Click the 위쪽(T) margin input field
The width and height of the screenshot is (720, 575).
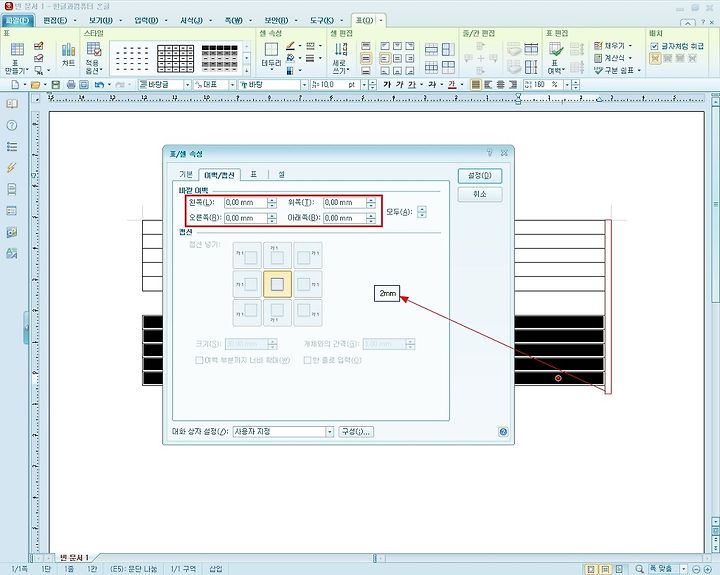[345, 203]
